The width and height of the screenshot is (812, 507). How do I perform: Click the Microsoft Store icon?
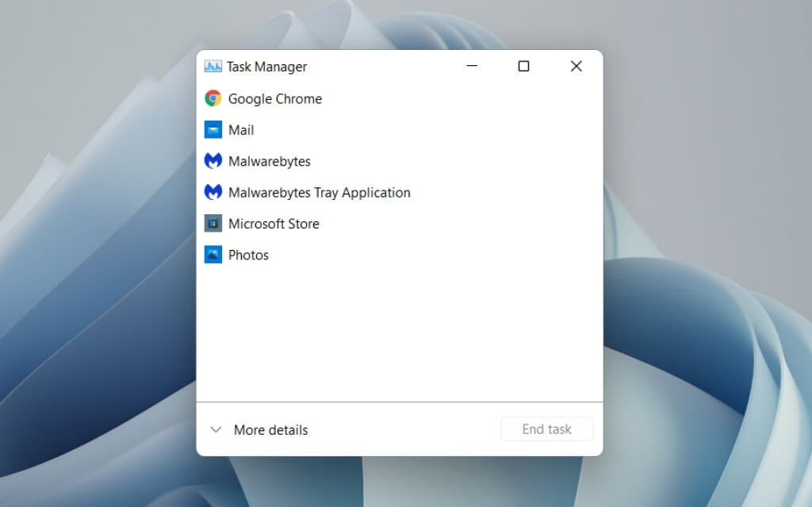213,224
